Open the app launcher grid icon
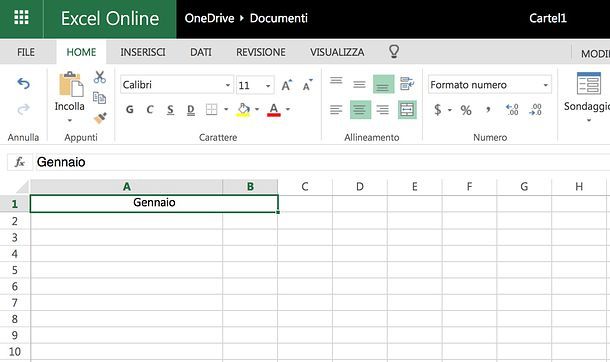610x362 pixels. [21, 18]
